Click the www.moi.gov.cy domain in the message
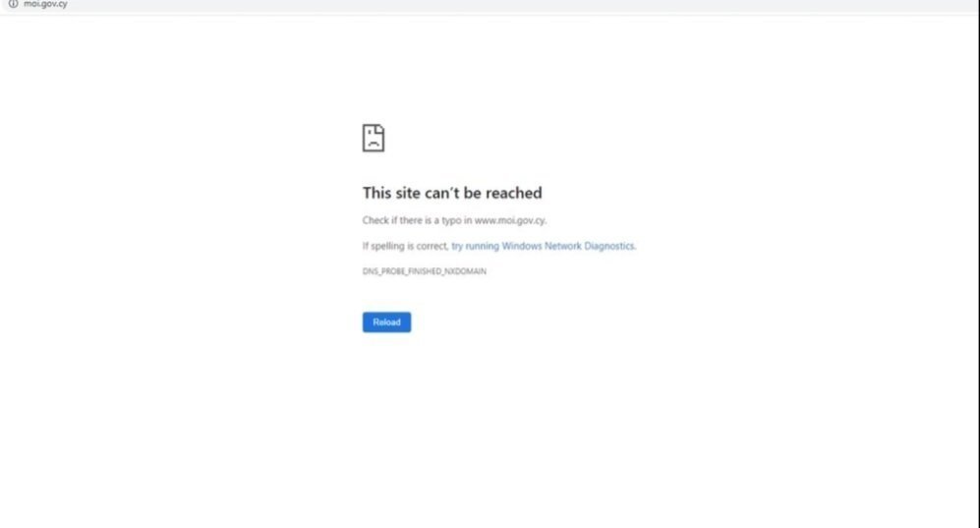The height and width of the screenshot is (528, 980). [x=509, y=220]
